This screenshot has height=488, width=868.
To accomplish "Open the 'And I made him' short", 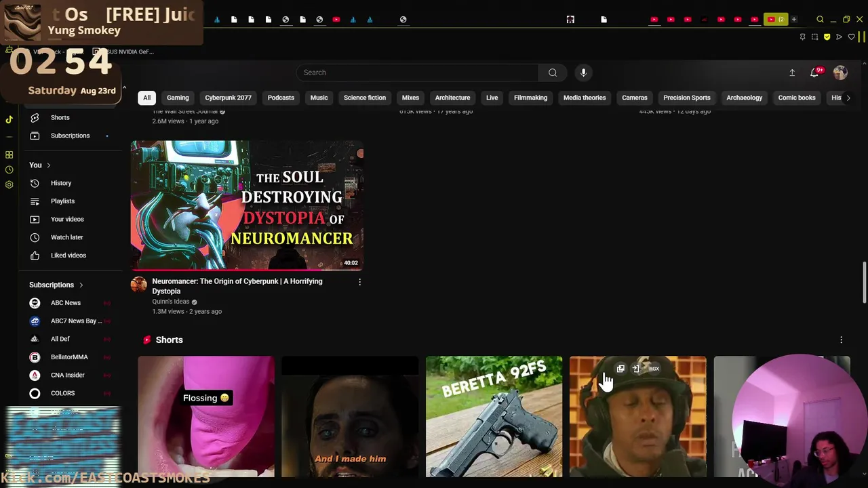I will click(x=350, y=416).
